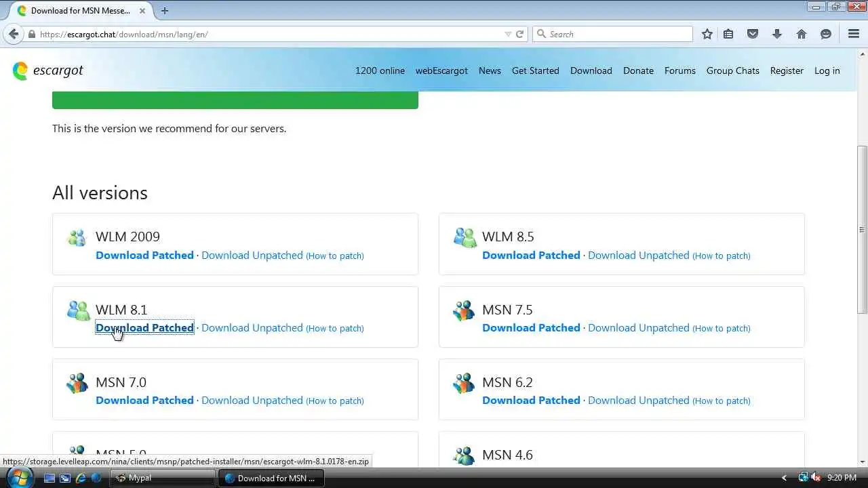Open the Get Started menu item
This screenshot has height=488, width=868.
[536, 70]
